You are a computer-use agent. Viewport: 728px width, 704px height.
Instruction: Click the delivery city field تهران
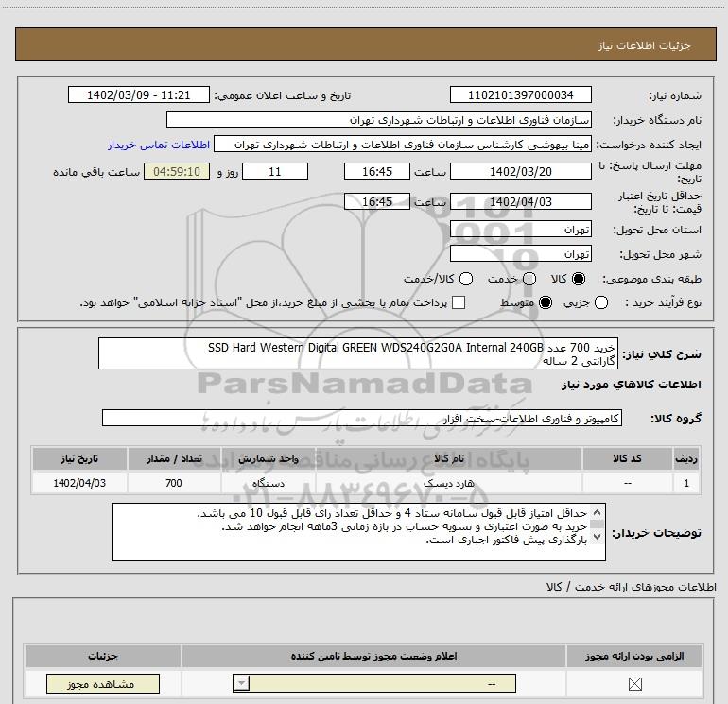click(520, 254)
